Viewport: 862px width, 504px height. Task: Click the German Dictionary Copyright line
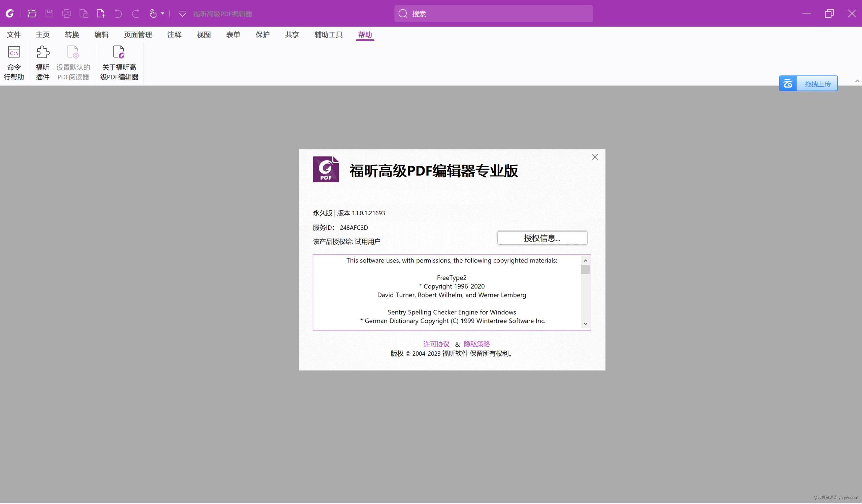coord(453,321)
